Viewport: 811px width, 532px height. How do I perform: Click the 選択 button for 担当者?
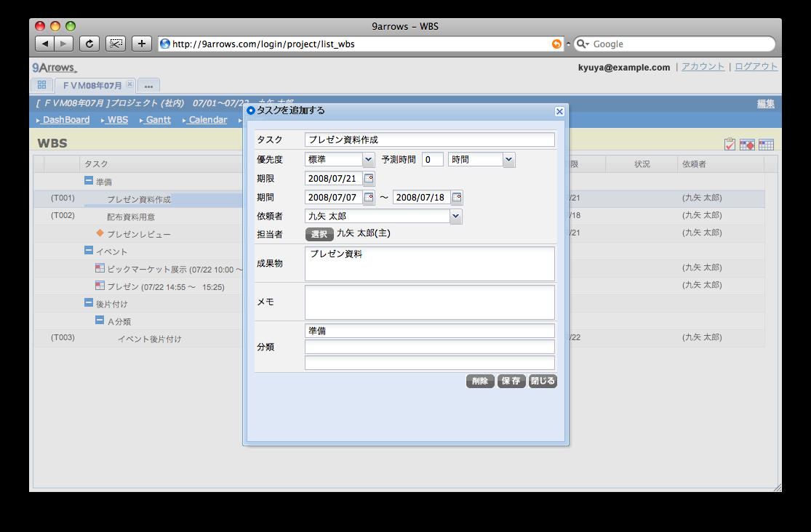319,234
